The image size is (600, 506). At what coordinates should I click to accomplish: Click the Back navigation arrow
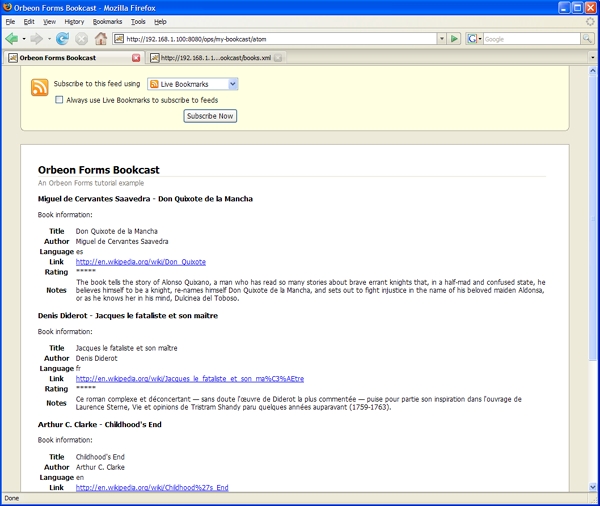tap(12, 39)
